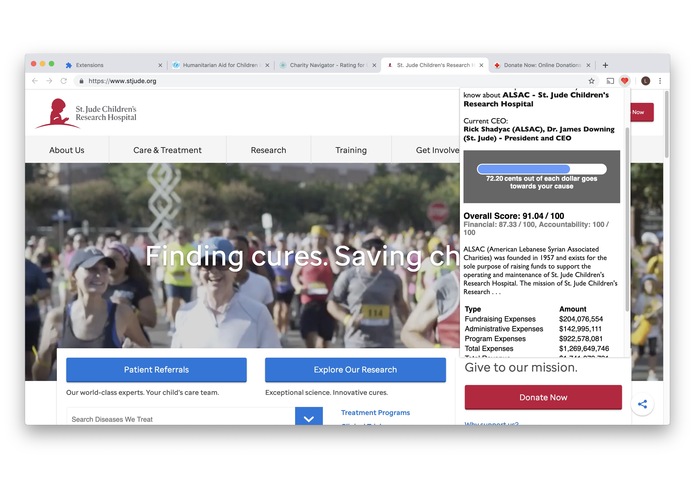Viewport: 695px width, 494px height.
Task: Click the $922,578,081 amount
Action: click(581, 338)
